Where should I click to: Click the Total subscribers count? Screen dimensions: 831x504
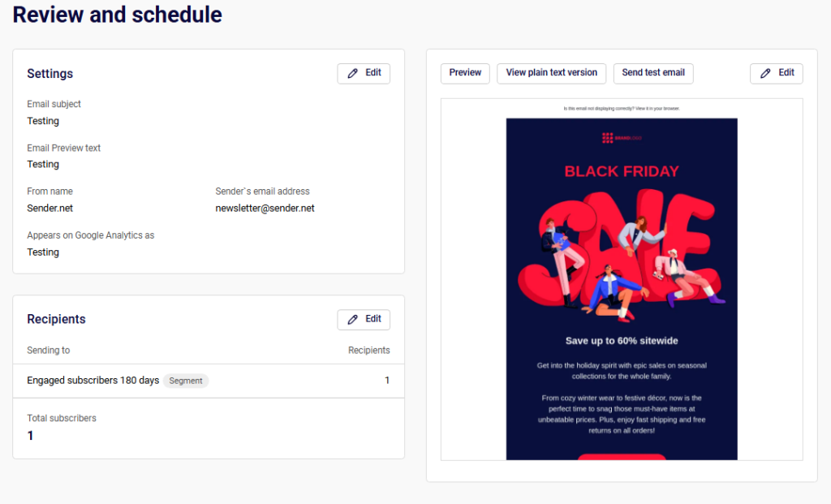[31, 436]
